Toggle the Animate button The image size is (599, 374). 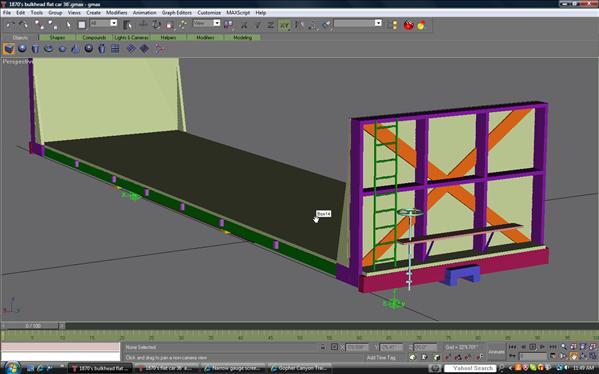497,352
